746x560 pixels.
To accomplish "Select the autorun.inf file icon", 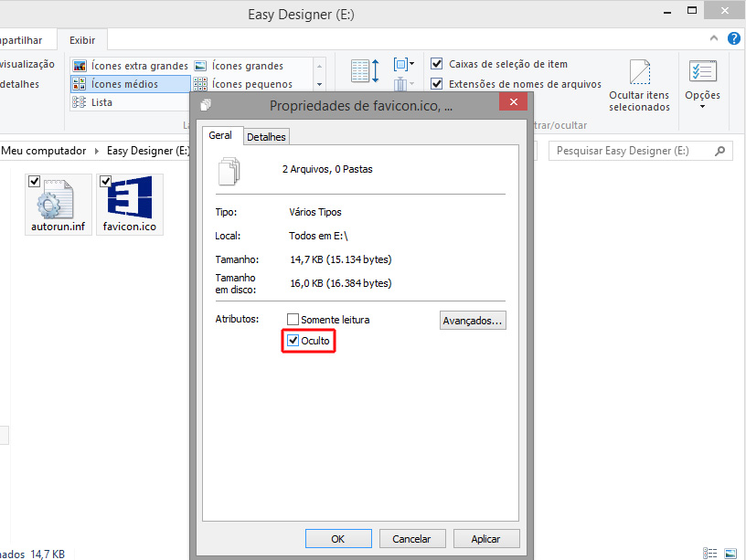I will click(59, 198).
